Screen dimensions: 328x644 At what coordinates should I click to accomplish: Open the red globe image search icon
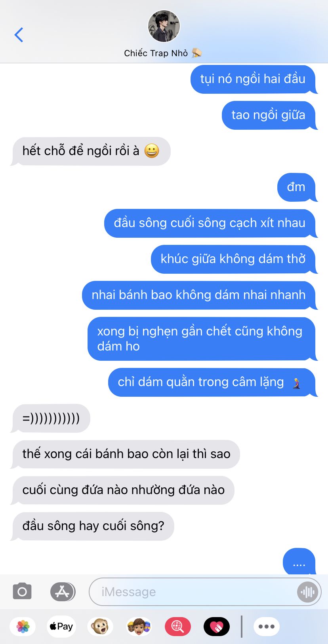coord(177,627)
